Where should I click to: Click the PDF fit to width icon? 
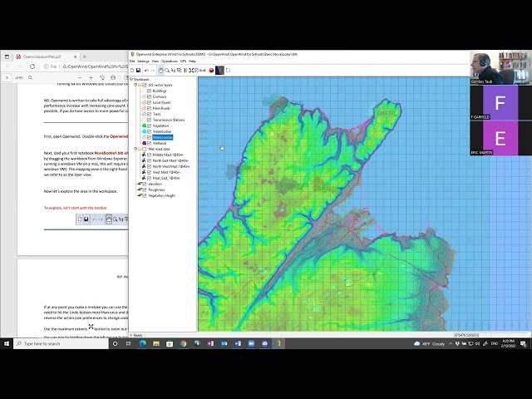[113, 77]
